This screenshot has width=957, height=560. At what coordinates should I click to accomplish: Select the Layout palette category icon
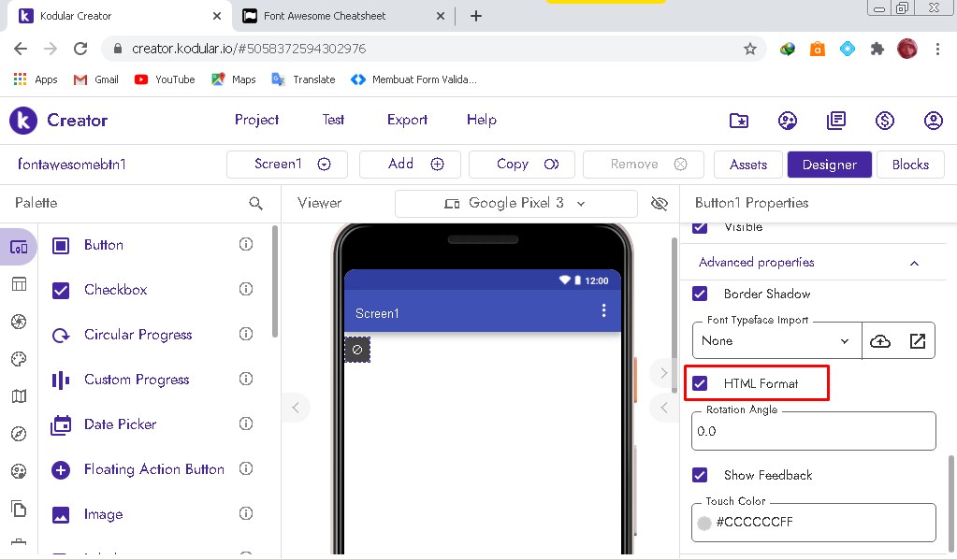19,284
